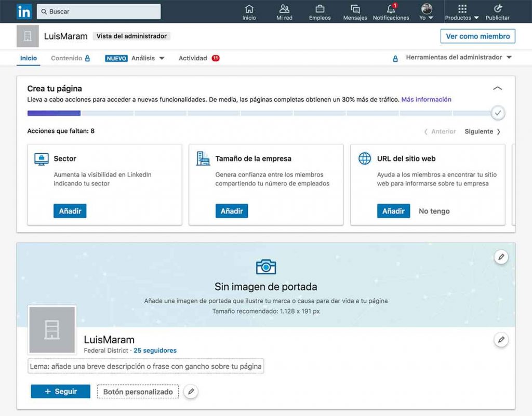This screenshot has height=416, width=532.
Task: Select the Contenido tab
Action: (x=70, y=58)
